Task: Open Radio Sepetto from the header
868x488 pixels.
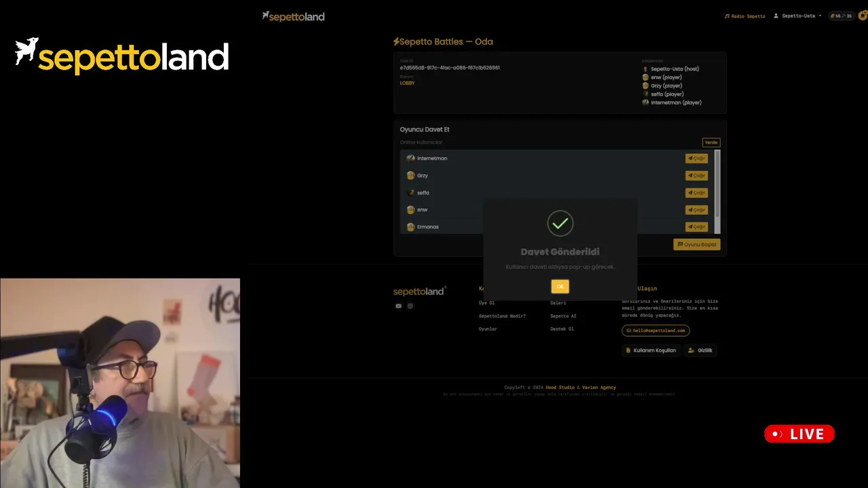Action: point(745,16)
